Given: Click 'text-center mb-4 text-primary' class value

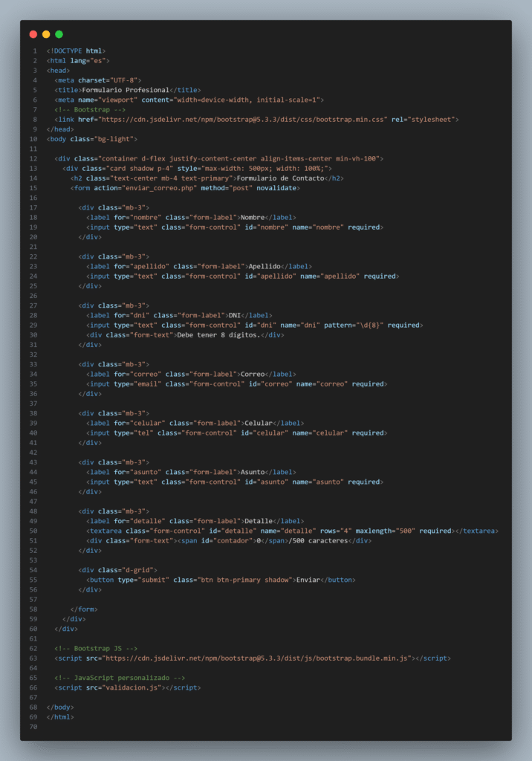Looking at the screenshot, I should [x=173, y=178].
